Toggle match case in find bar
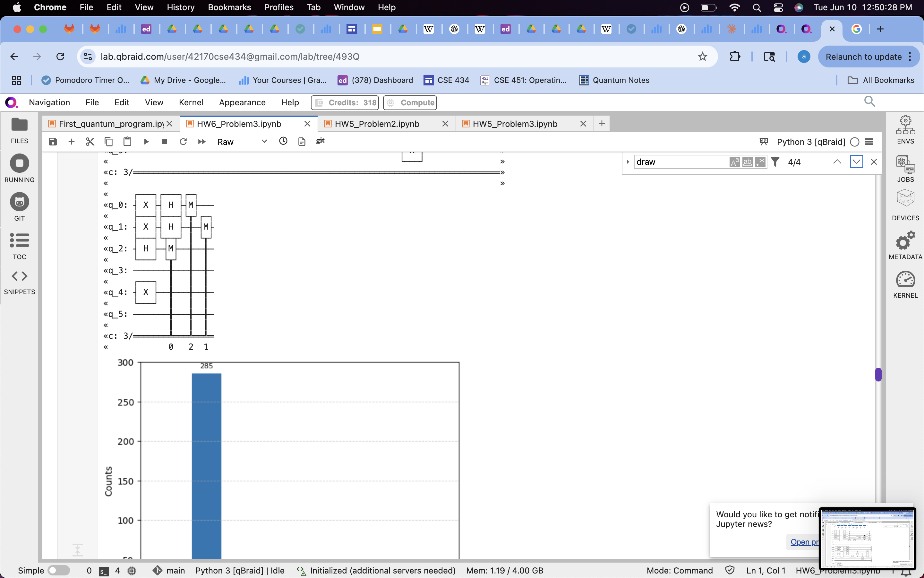This screenshot has width=924, height=578. (x=734, y=162)
